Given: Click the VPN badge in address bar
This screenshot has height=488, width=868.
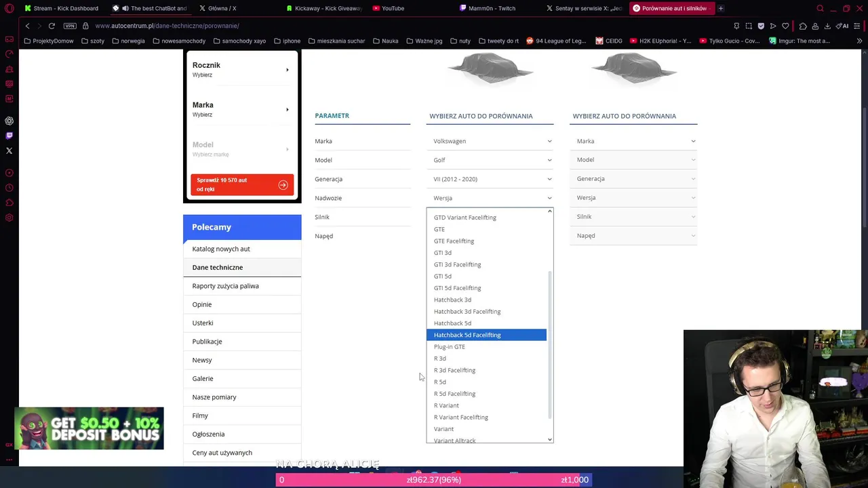Looking at the screenshot, I should [x=70, y=26].
